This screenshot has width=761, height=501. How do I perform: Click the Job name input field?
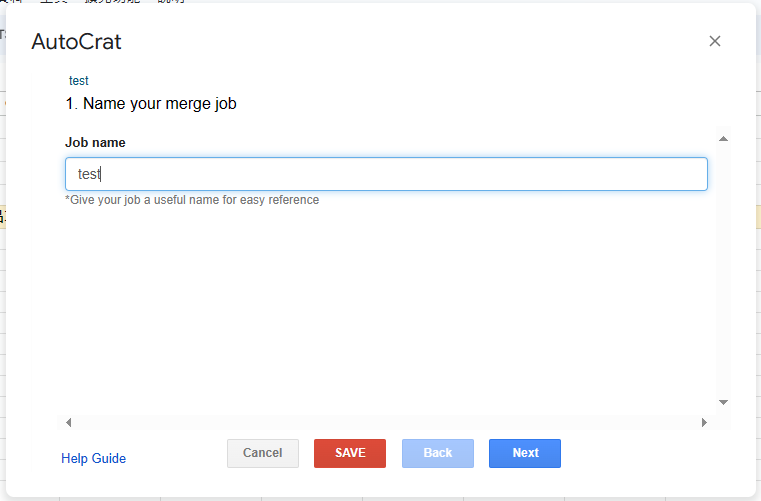click(x=386, y=174)
